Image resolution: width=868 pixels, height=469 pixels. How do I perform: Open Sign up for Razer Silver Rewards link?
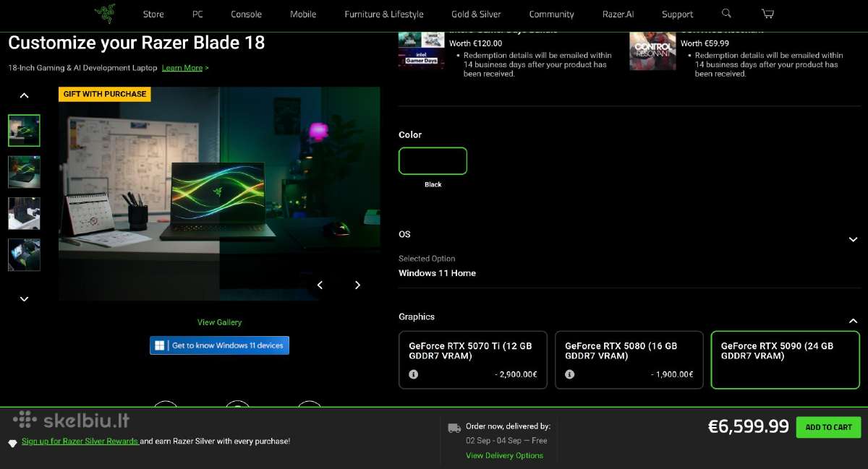(x=80, y=441)
